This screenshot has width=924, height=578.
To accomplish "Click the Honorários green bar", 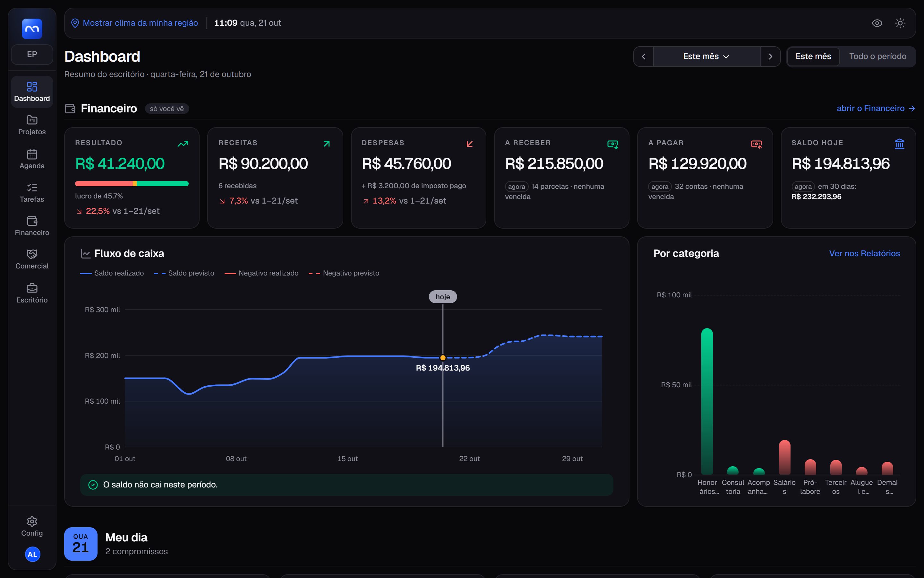I will click(707, 401).
